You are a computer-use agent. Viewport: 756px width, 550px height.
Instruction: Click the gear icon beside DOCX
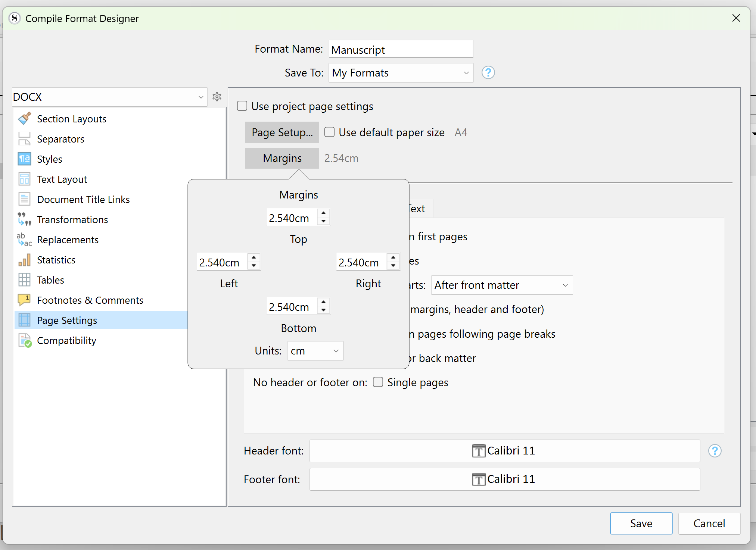coord(217,97)
